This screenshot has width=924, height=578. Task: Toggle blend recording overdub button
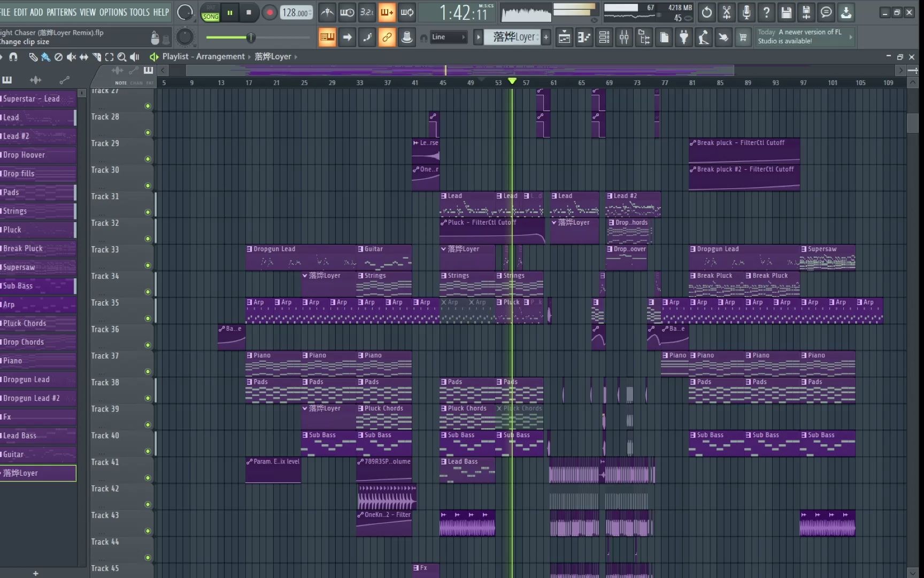pos(387,12)
